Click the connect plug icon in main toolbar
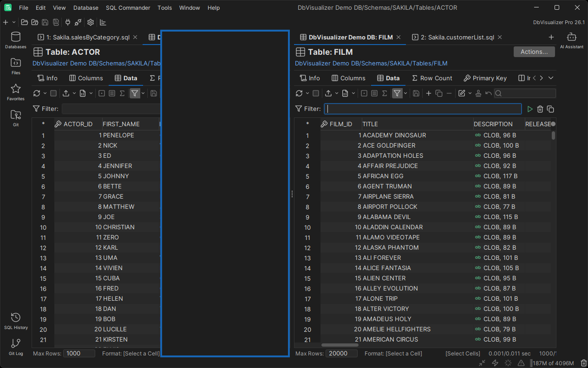 click(68, 22)
